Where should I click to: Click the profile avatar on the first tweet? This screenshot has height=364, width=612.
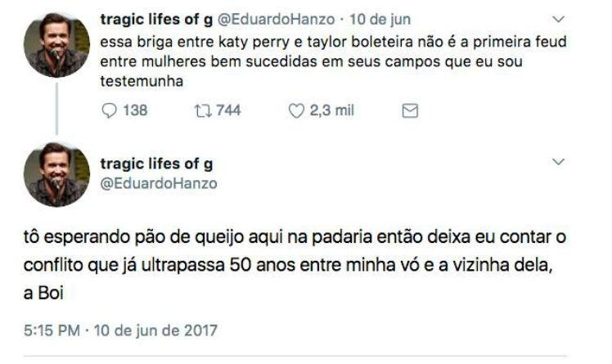pos(56,47)
